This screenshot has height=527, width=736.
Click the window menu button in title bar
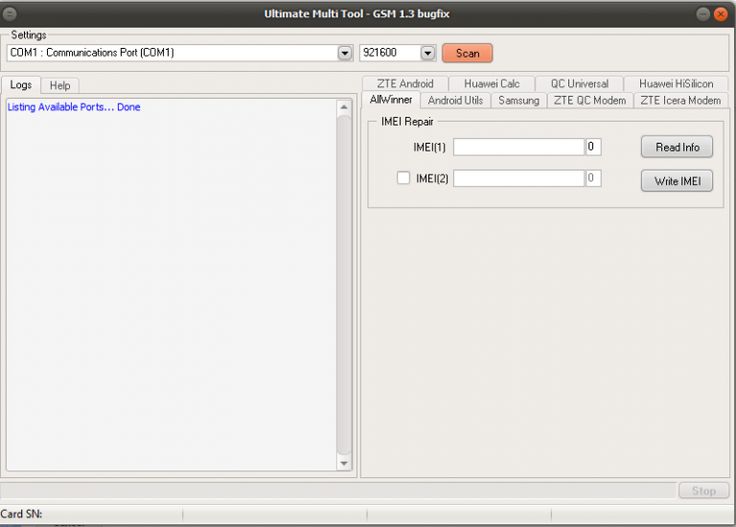[9, 14]
